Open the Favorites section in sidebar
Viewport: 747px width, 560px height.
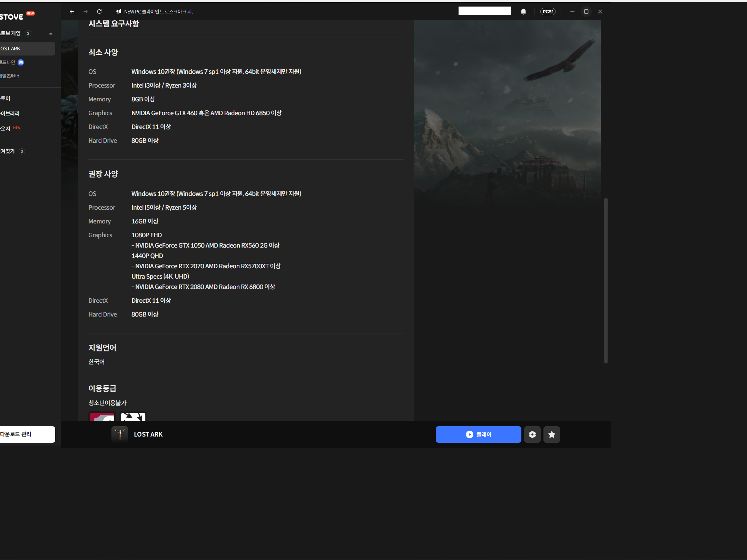click(x=8, y=151)
